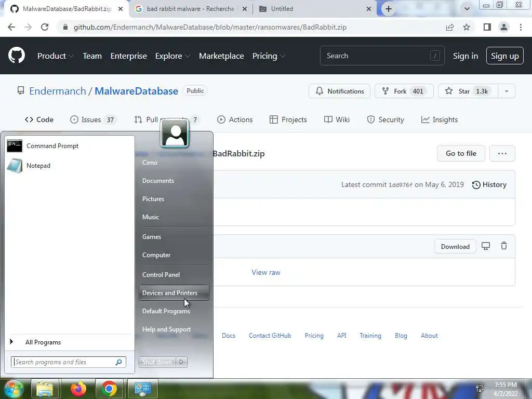Open the Insights tab
532x399 pixels.
click(440, 119)
